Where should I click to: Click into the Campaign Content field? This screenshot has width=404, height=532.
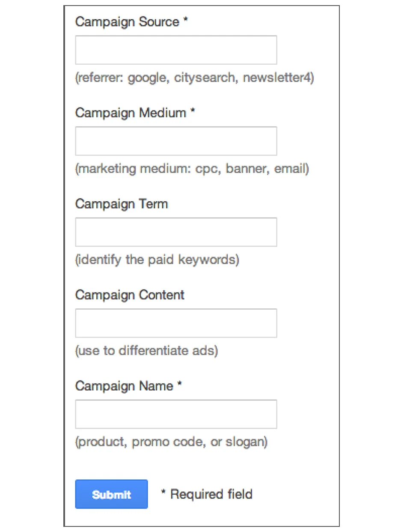point(176,323)
